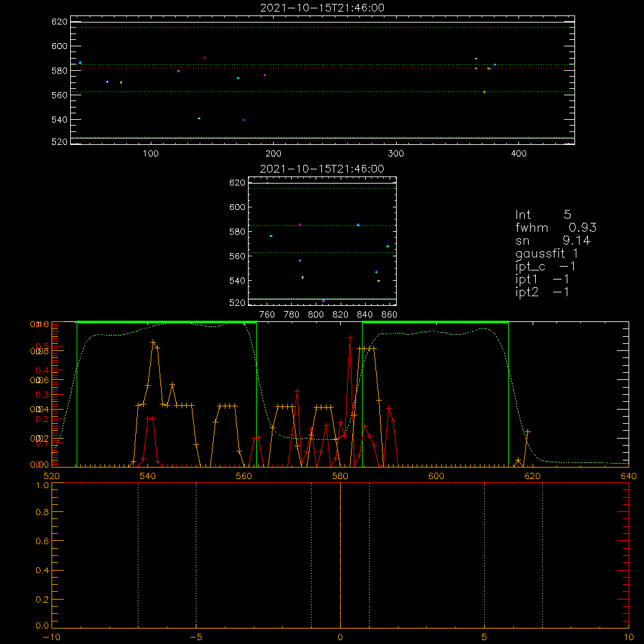Click the 600 y-axis label on top plot
The width and height of the screenshot is (644, 644).
[x=59, y=46]
